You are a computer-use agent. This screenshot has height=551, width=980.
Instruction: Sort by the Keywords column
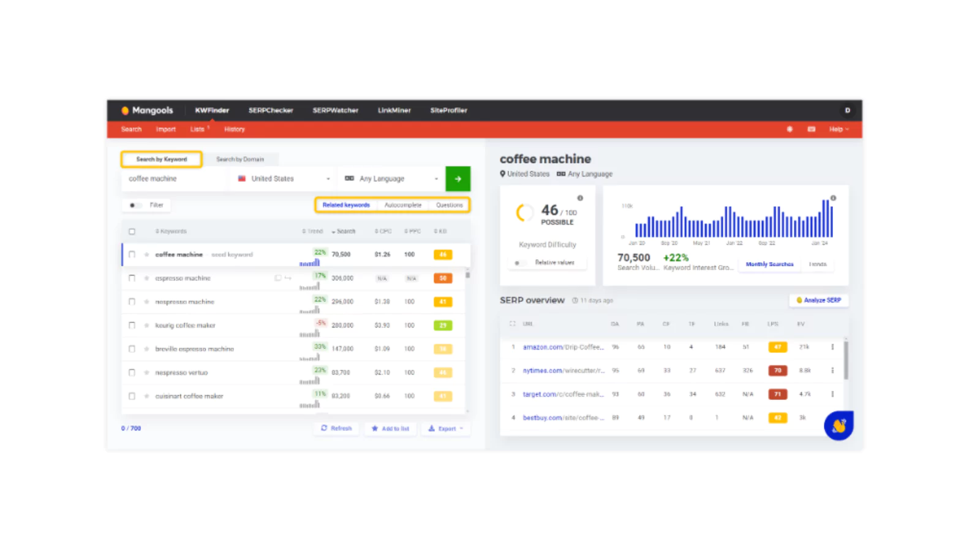click(x=171, y=231)
